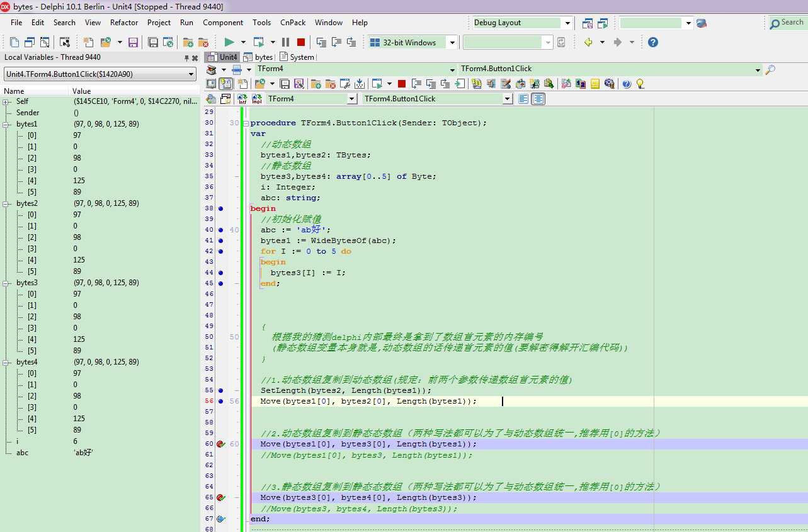The width and height of the screenshot is (808, 532).
Task: Select the abc variable row
Action: click(100, 453)
